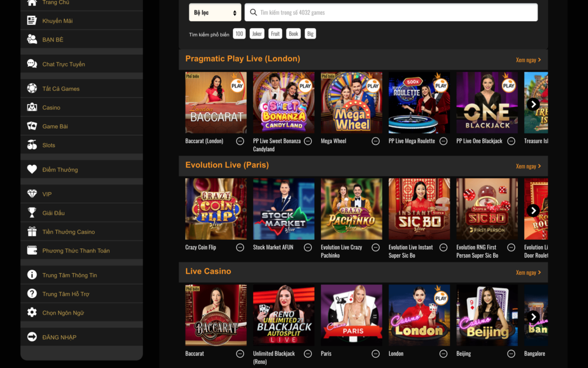Select the Casino sidebar icon
The image size is (588, 368).
[32, 107]
